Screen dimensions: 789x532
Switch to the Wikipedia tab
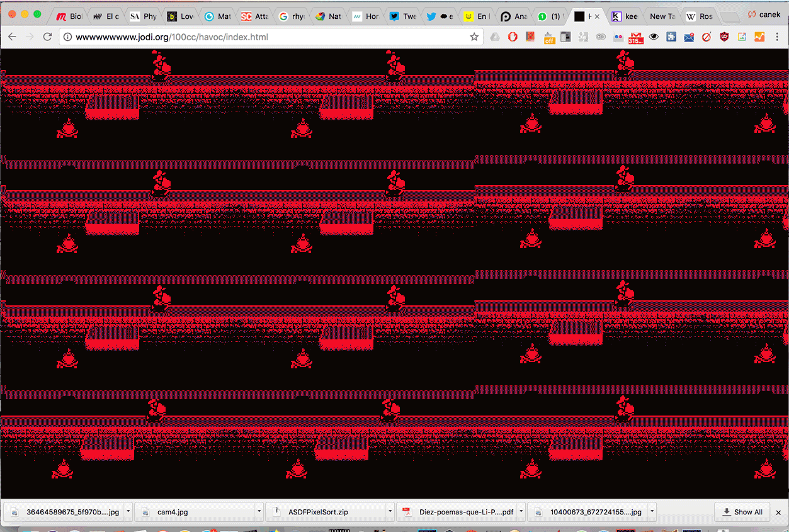point(699,16)
